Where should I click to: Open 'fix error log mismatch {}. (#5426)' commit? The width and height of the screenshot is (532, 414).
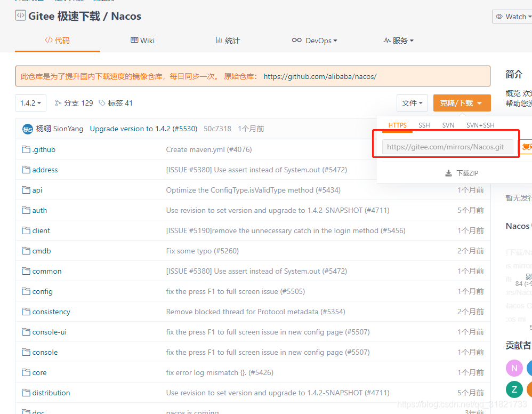tap(220, 372)
